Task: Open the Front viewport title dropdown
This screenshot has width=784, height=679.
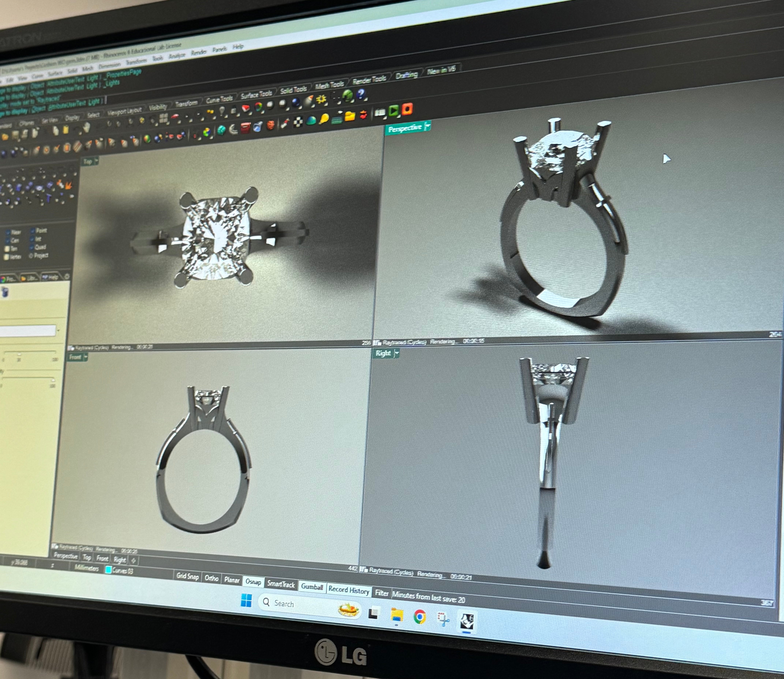Action: point(86,357)
